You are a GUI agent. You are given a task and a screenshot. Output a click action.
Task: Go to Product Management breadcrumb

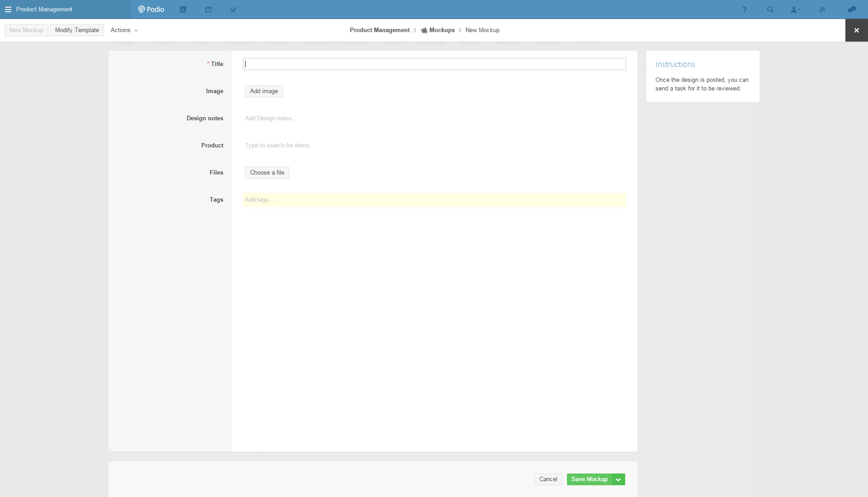click(379, 30)
